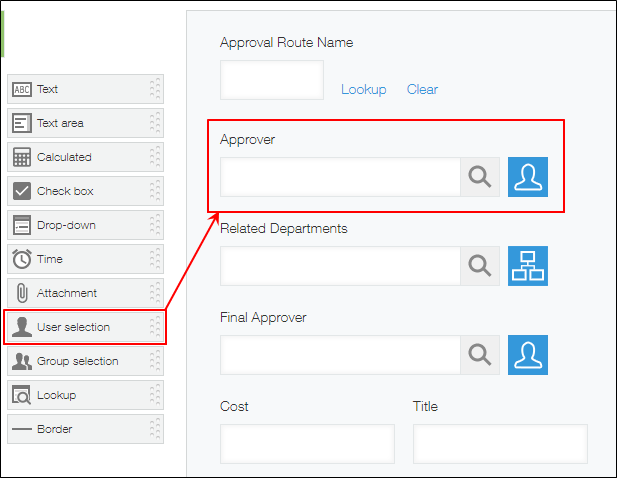617x478 pixels.
Task: Click the Cost input field
Action: point(306,443)
